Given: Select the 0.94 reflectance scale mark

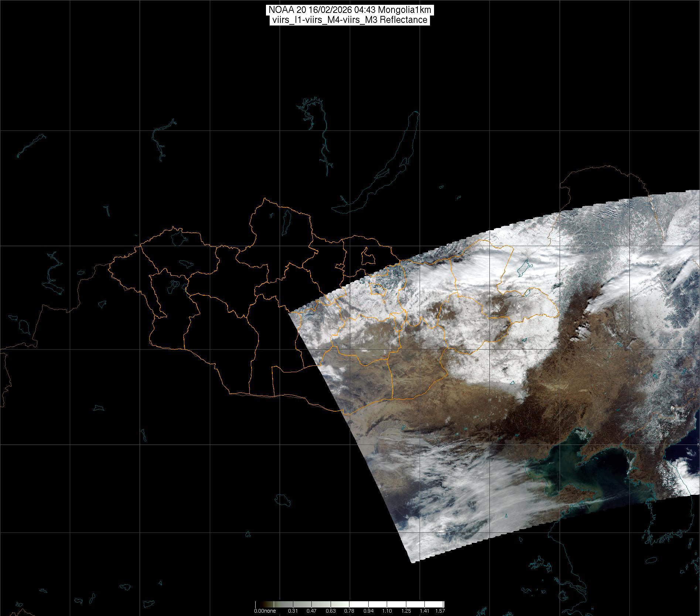Looking at the screenshot, I should tap(368, 611).
